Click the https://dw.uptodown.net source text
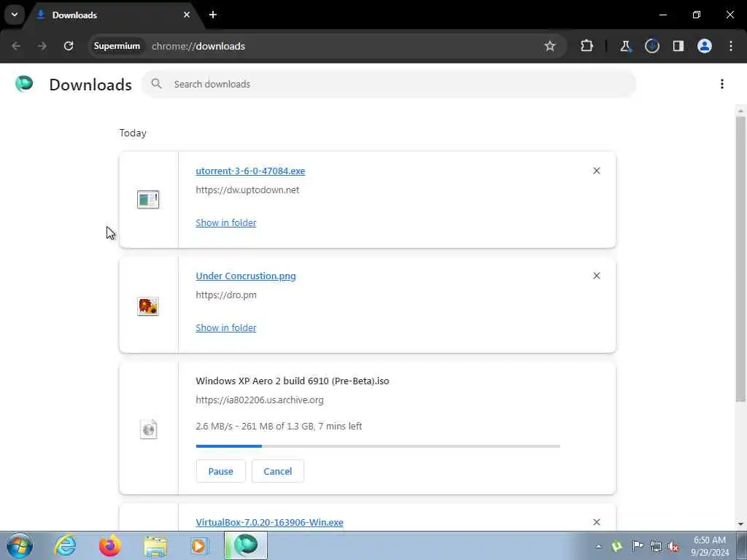 (247, 190)
